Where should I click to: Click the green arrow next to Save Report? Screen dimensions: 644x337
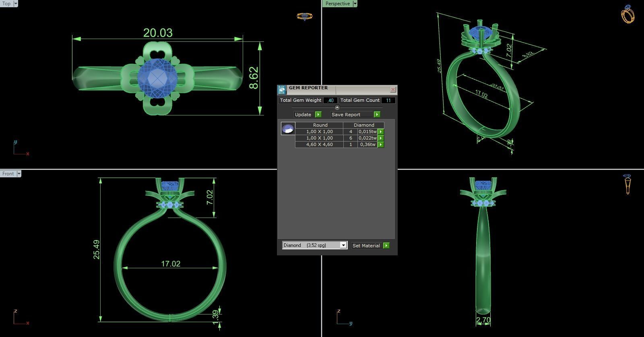click(x=377, y=115)
